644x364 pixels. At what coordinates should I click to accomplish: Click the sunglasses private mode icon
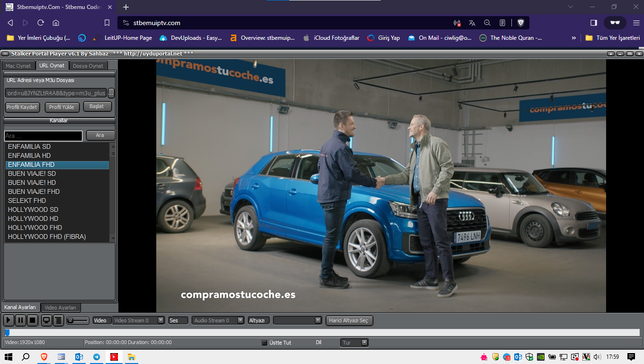click(x=615, y=23)
